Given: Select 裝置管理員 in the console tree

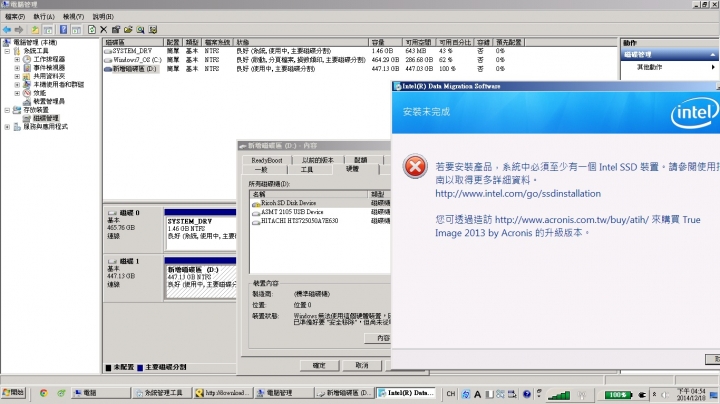Looking at the screenshot, I should (49, 101).
